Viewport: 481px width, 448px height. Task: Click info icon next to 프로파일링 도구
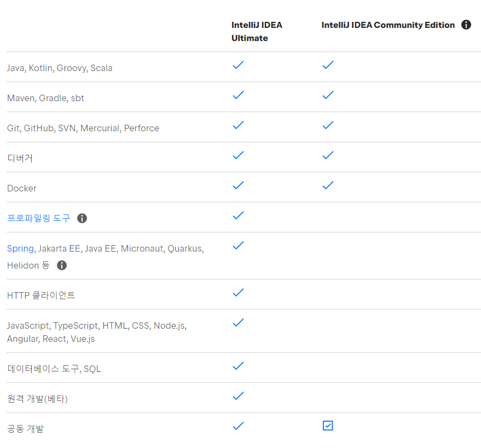82,218
